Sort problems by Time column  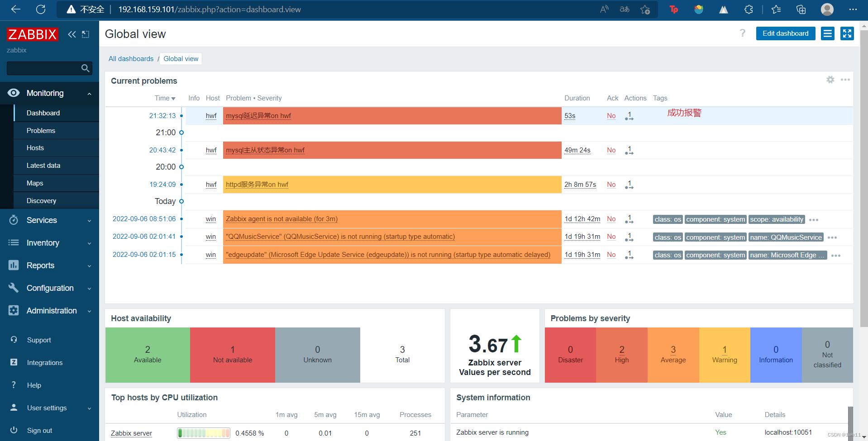(165, 98)
